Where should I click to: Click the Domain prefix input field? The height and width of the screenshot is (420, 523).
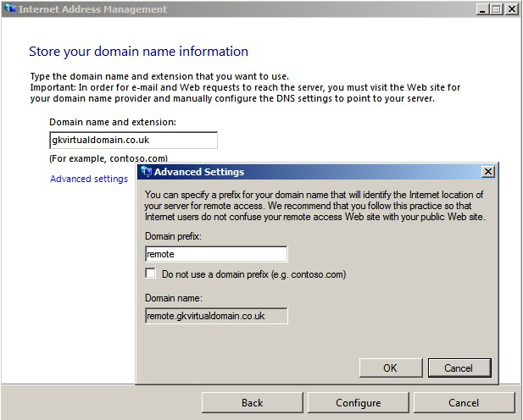(x=216, y=254)
